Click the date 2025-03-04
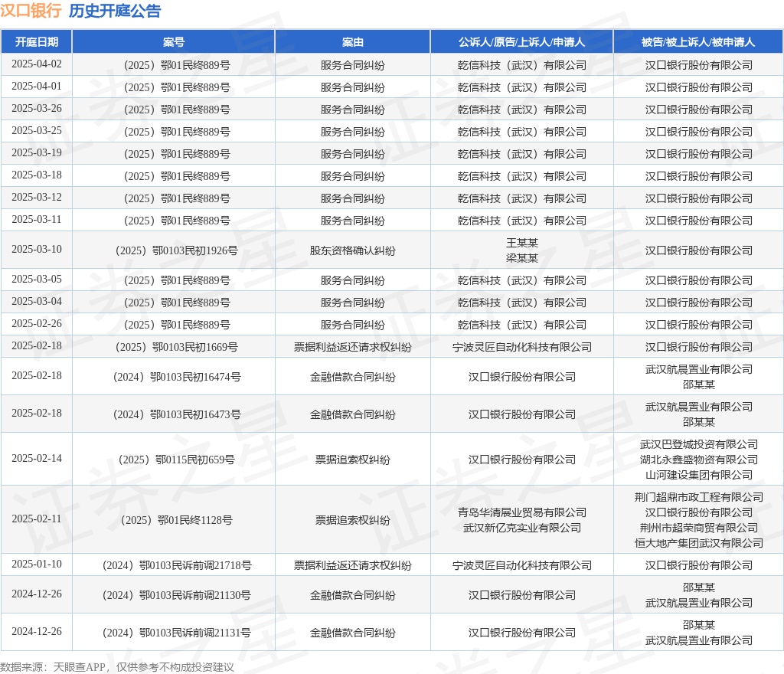This screenshot has height=674, width=784. [x=37, y=302]
